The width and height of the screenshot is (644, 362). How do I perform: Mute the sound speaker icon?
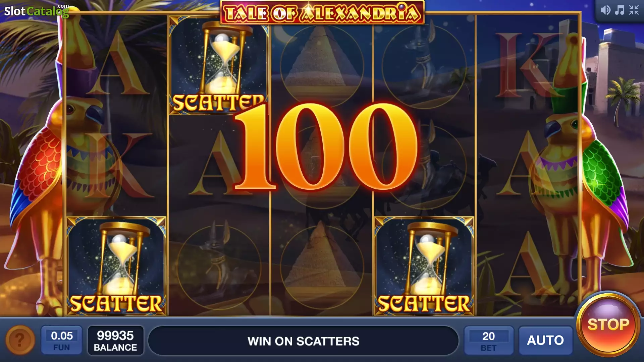pyautogui.click(x=605, y=10)
